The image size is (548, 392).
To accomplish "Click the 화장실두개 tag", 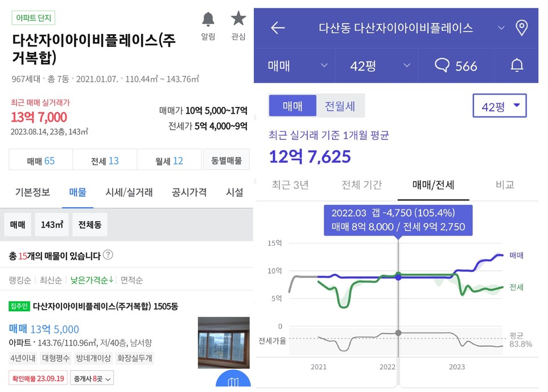I will pyautogui.click(x=134, y=358).
